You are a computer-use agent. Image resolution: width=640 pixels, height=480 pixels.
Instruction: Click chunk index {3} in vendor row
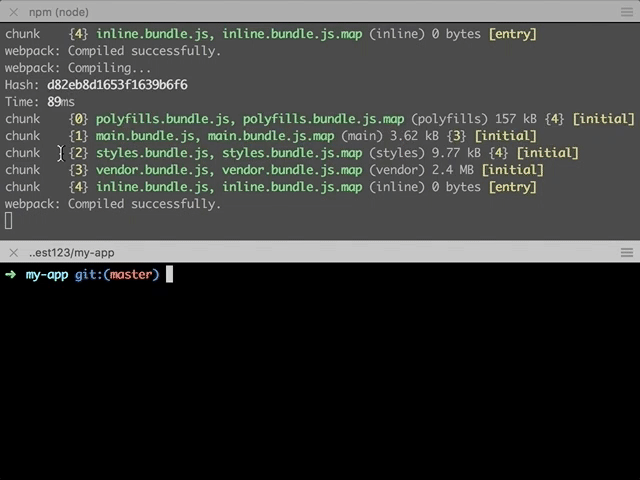click(x=78, y=170)
